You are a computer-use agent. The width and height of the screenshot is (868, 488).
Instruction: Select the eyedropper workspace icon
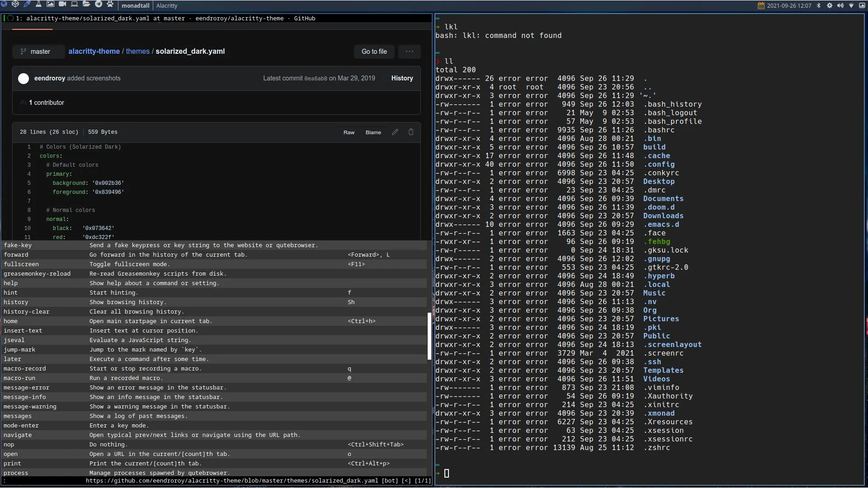point(27,4)
